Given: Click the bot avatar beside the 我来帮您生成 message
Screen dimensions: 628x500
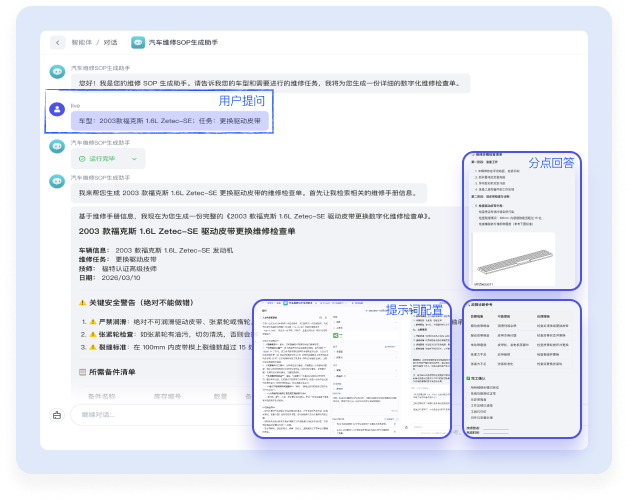Looking at the screenshot, I should coord(57,181).
